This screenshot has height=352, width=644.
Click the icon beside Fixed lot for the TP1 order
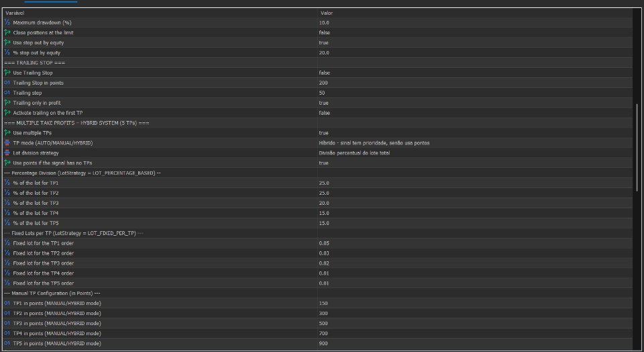click(x=7, y=243)
